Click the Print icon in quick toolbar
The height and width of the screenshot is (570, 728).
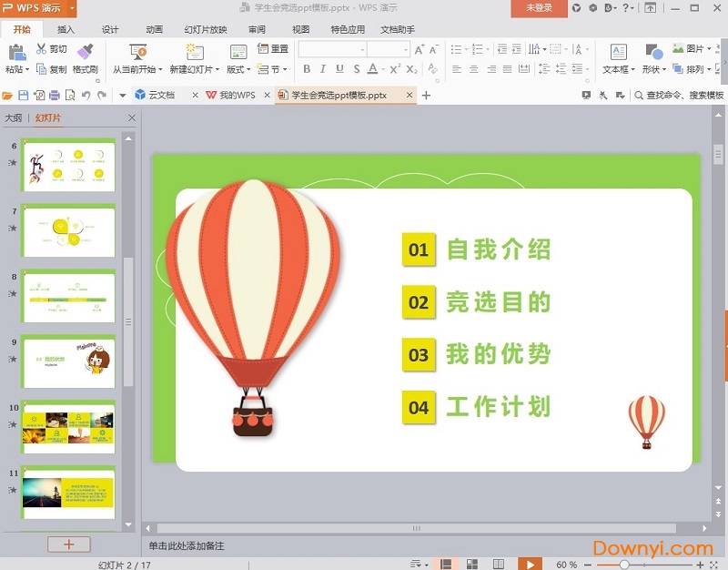[55, 96]
